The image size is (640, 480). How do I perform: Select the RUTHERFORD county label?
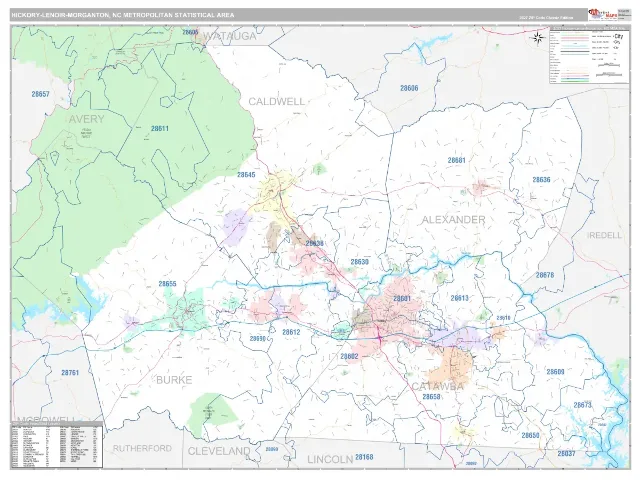pos(142,449)
